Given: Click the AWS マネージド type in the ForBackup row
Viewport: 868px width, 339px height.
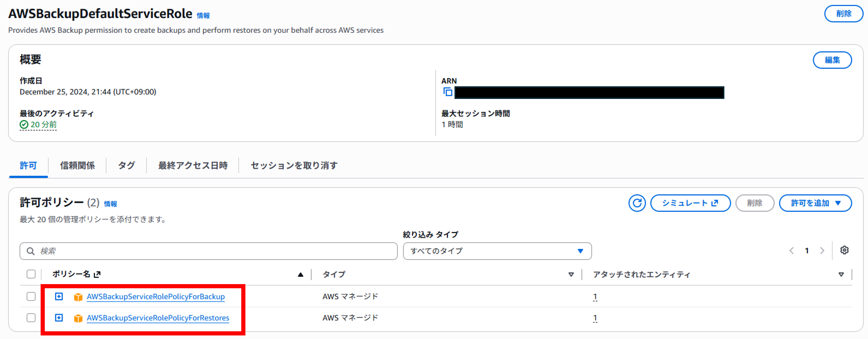Looking at the screenshot, I should click(350, 297).
